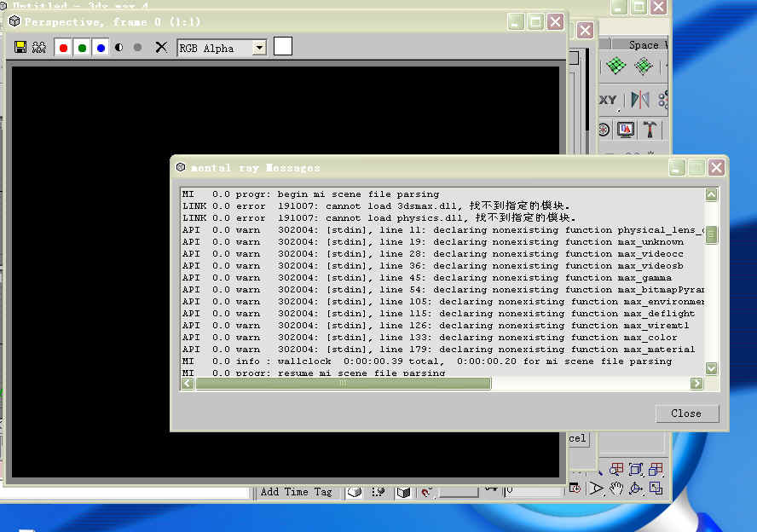Click scroll up arrow in messages log
Viewport: 757px width, 532px height.
point(711,194)
